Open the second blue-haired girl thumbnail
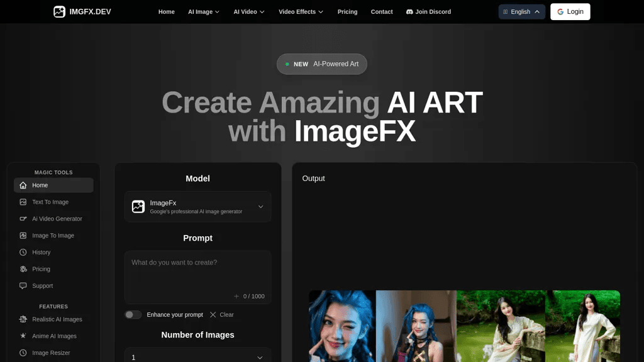This screenshot has width=644, height=362. coord(416,326)
